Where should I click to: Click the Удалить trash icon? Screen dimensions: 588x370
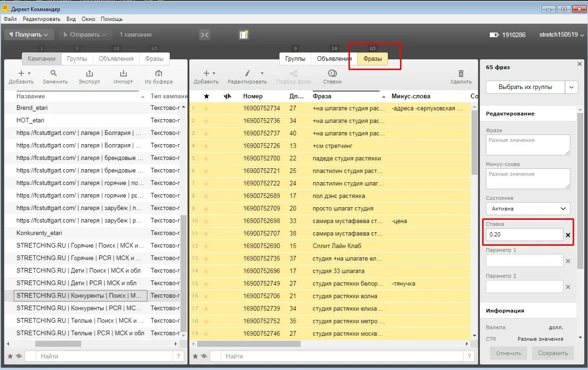coord(461,73)
